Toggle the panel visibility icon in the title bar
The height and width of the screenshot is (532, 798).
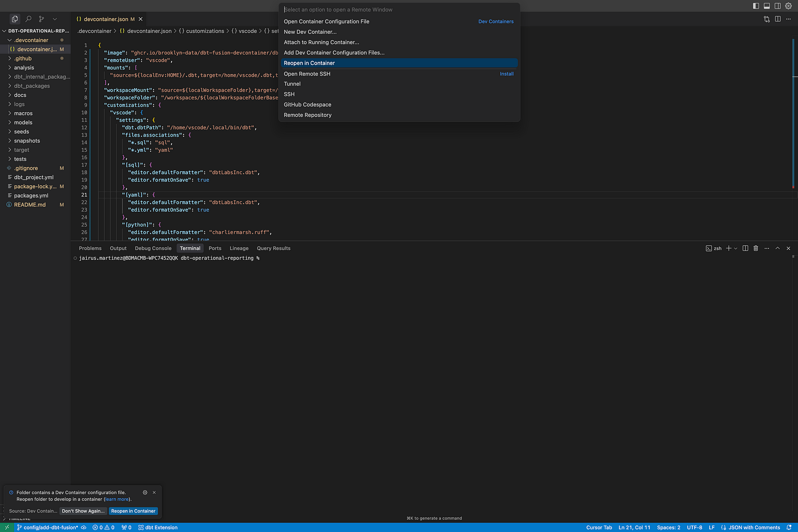[766, 5]
